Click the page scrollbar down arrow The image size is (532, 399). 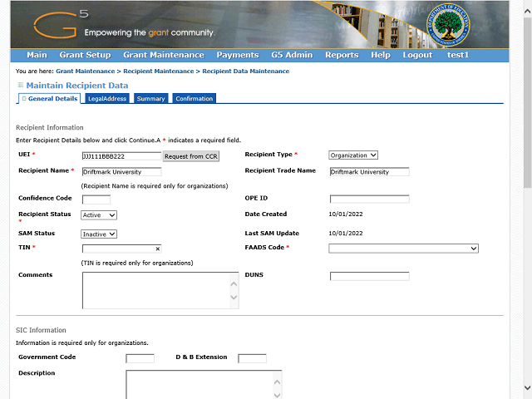tap(528, 387)
